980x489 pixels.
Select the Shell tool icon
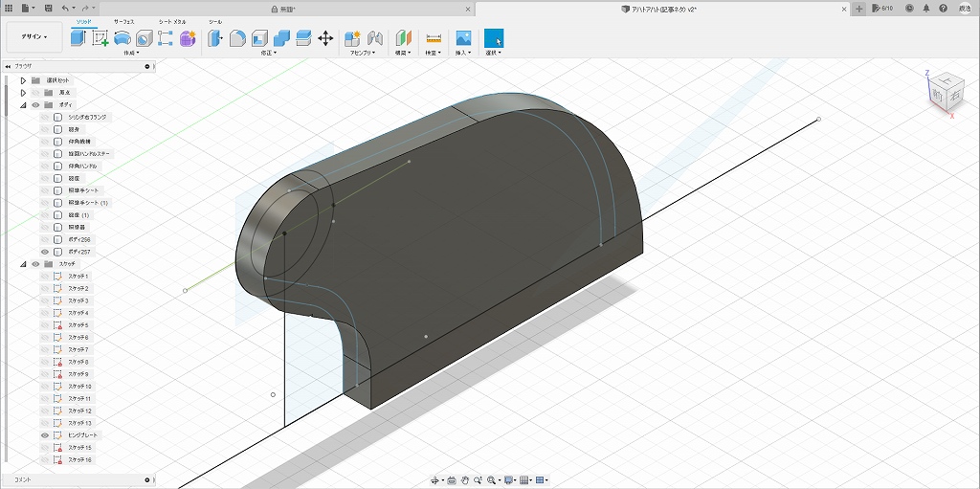259,38
